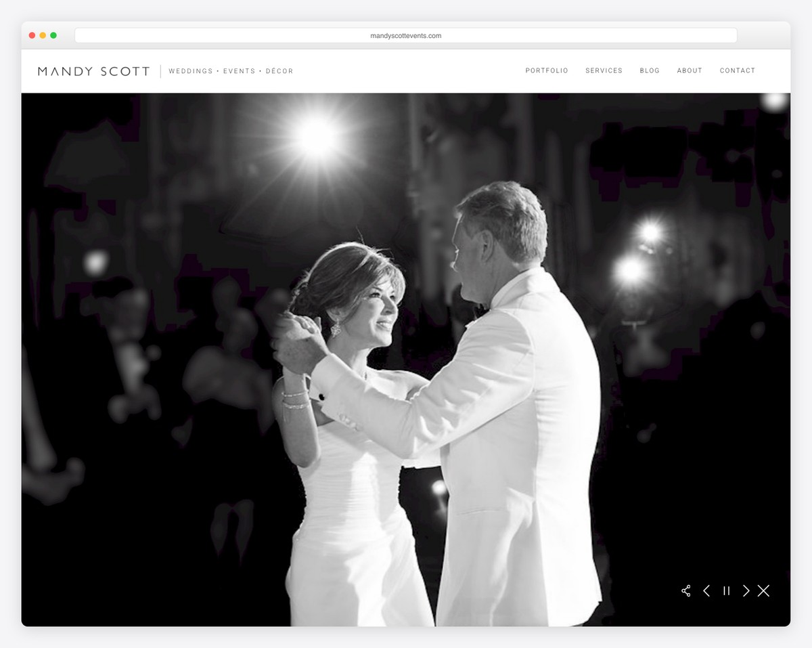Go to the Contact page
Screen dimensions: 812x648
click(x=738, y=70)
